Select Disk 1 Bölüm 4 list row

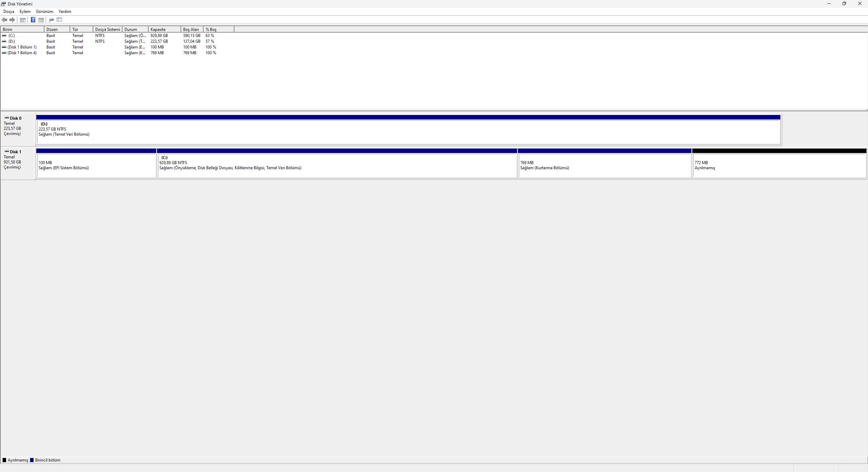point(22,53)
